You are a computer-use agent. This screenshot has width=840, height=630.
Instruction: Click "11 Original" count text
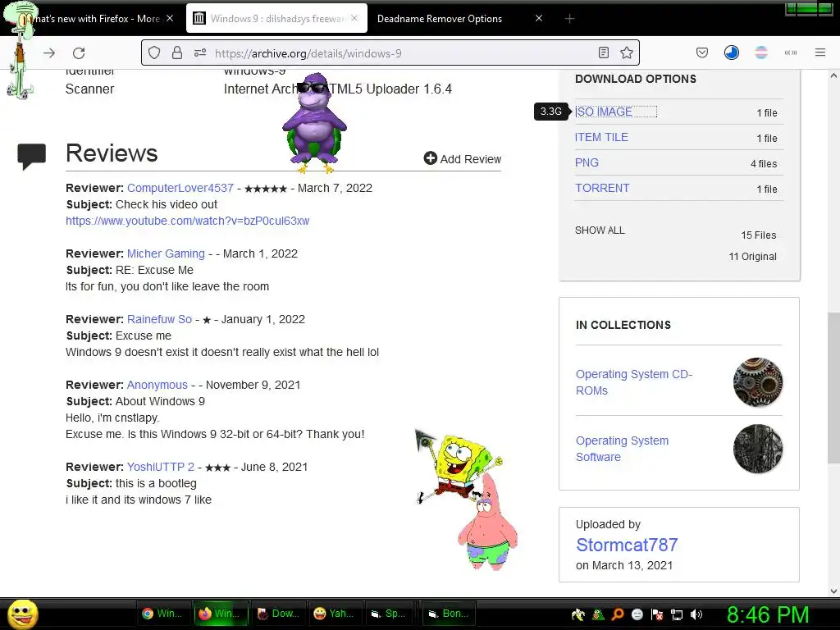coord(753,257)
